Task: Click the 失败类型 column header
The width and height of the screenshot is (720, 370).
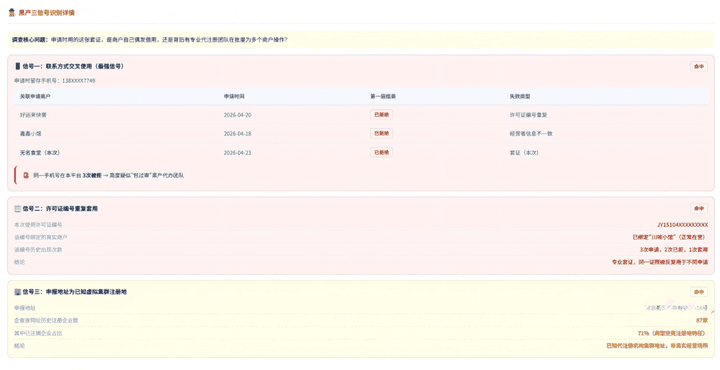Action: coord(520,96)
